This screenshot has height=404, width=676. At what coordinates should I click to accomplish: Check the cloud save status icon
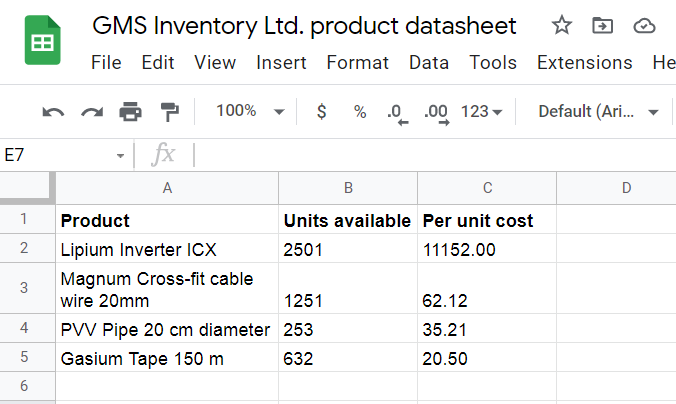[x=644, y=26]
